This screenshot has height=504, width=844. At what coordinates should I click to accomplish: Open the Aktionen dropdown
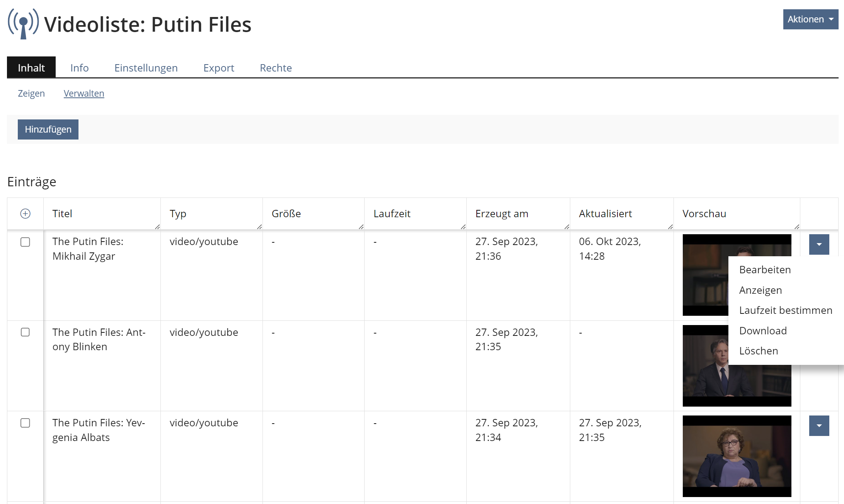810,19
